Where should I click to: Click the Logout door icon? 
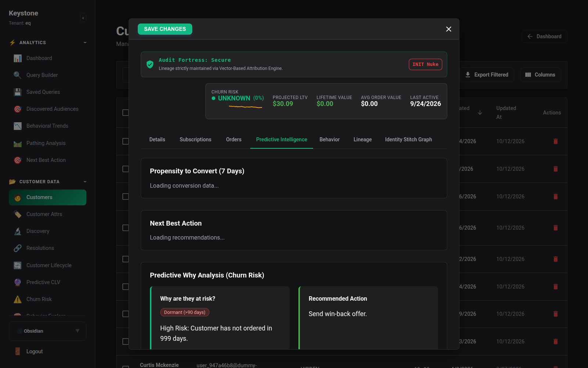(x=17, y=351)
